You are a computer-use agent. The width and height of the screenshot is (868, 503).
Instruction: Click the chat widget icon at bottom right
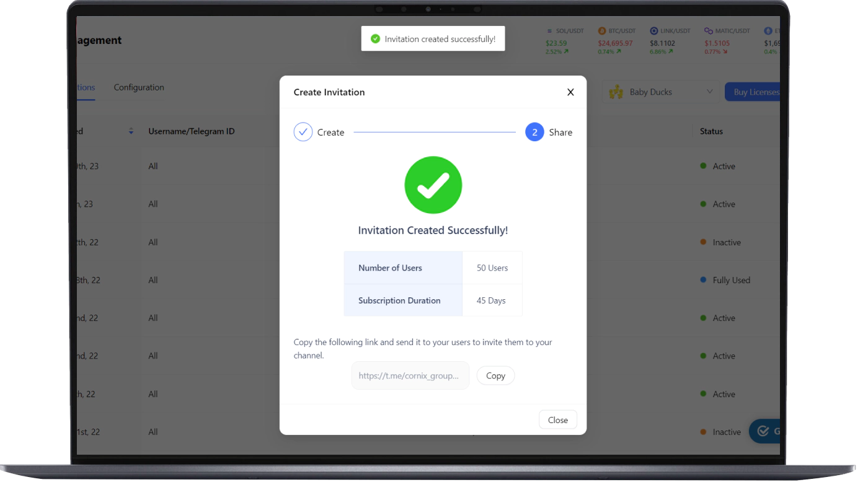click(x=763, y=431)
